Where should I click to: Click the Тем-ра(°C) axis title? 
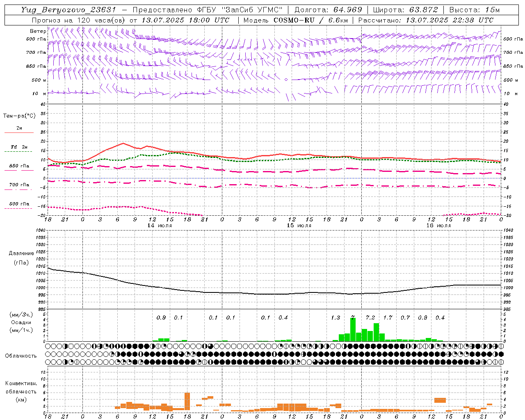pyautogui.click(x=19, y=116)
